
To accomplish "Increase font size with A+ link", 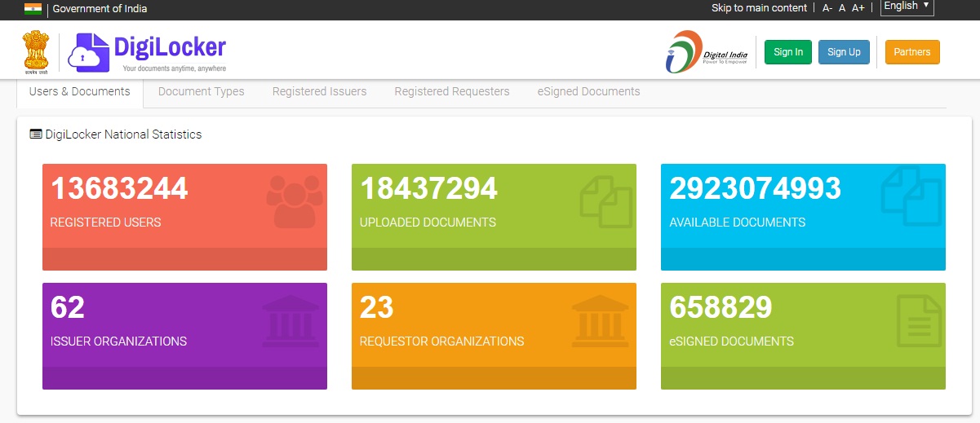I will point(858,8).
